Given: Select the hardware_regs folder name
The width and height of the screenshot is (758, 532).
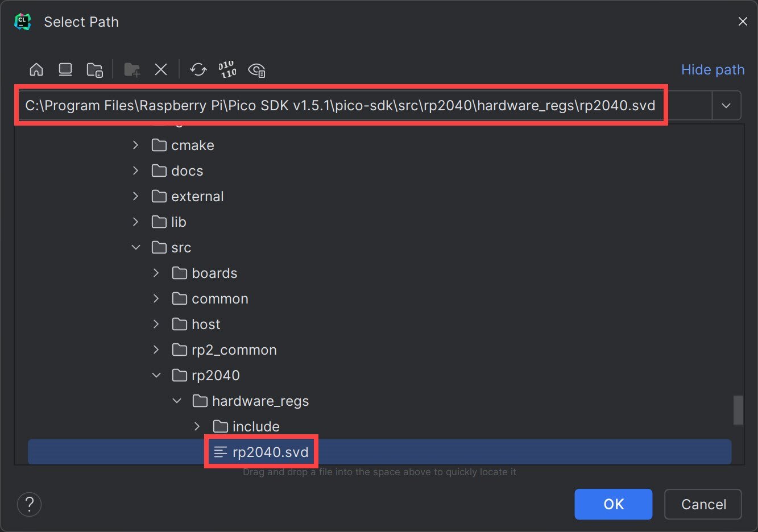Looking at the screenshot, I should [260, 401].
